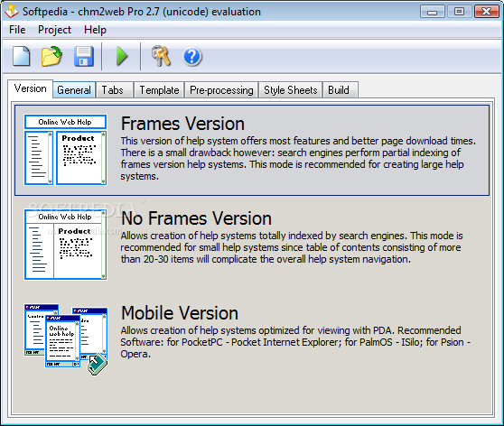Open a project with the folder icon
This screenshot has height=426, width=504.
[x=51, y=56]
